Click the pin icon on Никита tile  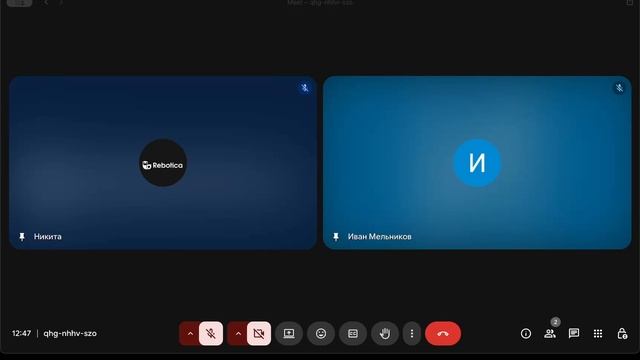click(x=22, y=236)
